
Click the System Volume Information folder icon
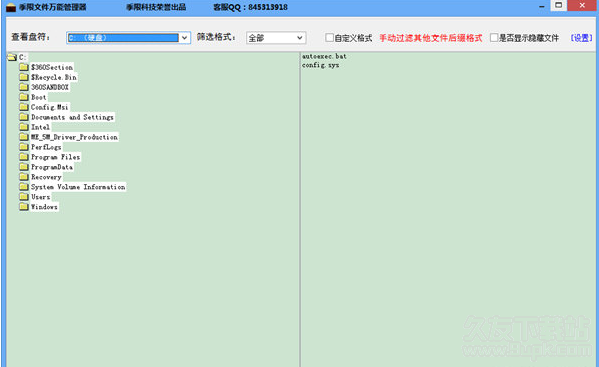[x=24, y=187]
